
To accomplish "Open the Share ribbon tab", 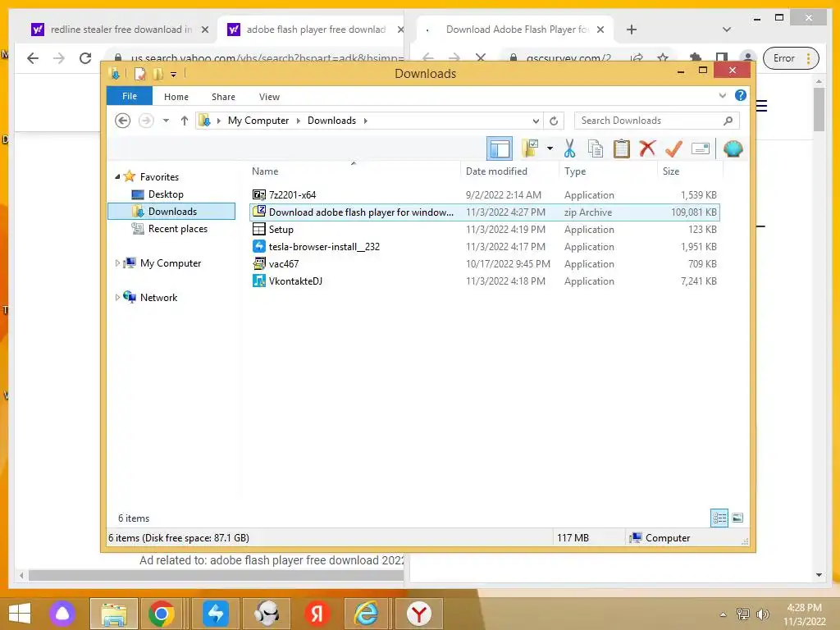I will tap(223, 97).
